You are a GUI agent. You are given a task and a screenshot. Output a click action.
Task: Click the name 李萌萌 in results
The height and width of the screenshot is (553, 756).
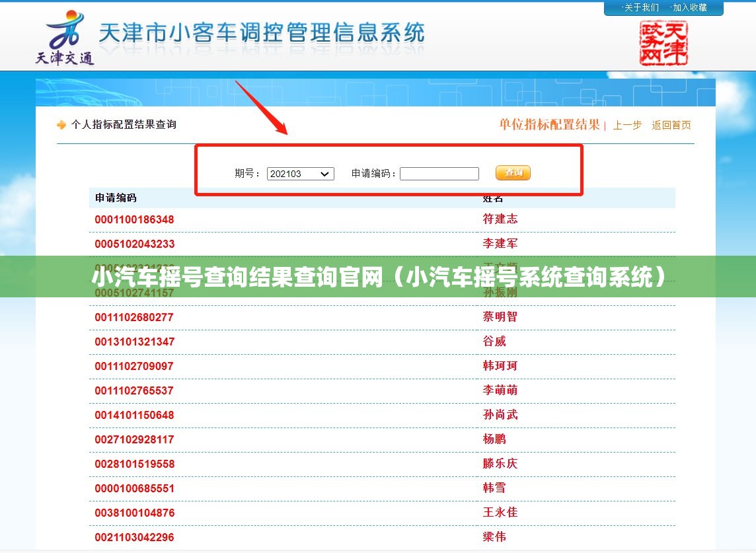pos(500,390)
